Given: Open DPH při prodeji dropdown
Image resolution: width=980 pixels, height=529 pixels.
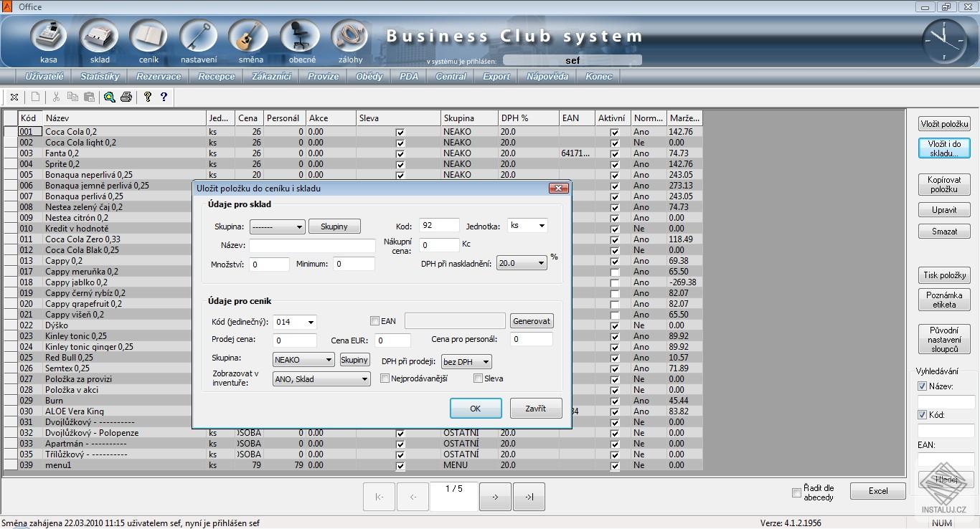Looking at the screenshot, I should point(466,362).
